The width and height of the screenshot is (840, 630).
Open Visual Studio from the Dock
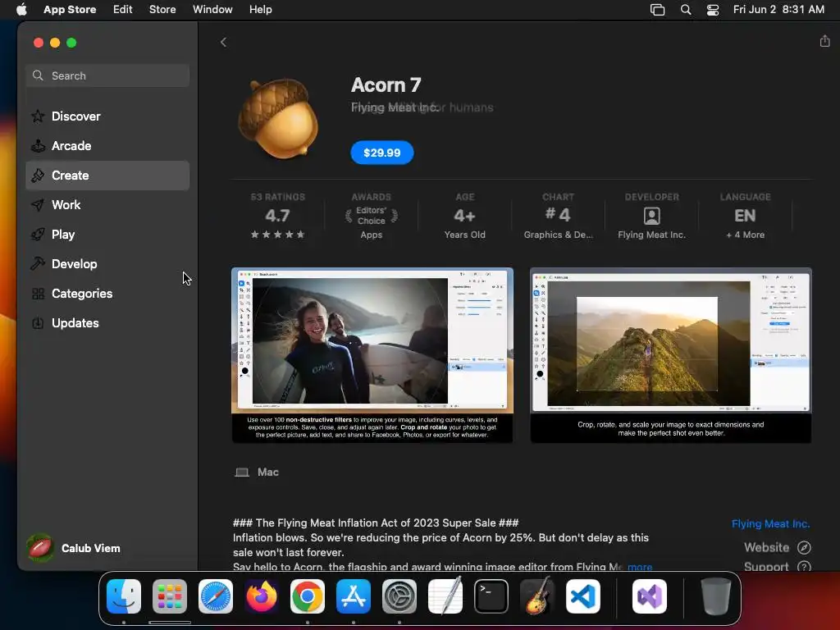click(650, 596)
